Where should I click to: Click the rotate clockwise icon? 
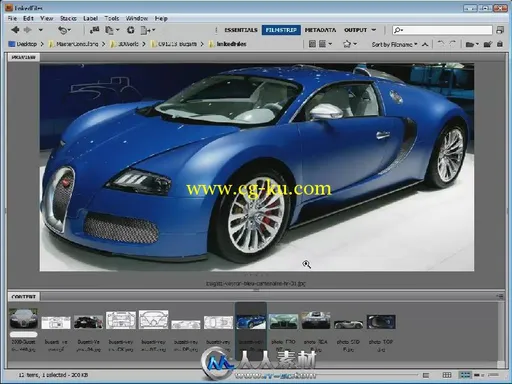click(453, 44)
